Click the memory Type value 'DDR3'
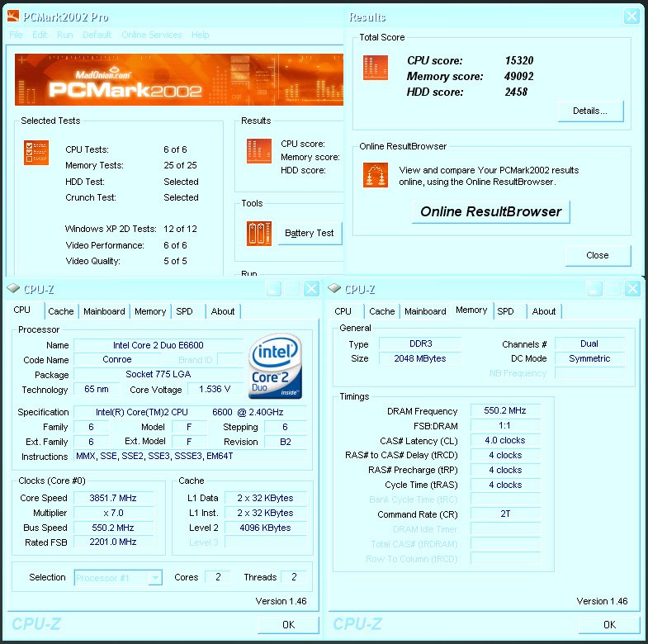Screen dimensions: 648x644 pos(420,344)
